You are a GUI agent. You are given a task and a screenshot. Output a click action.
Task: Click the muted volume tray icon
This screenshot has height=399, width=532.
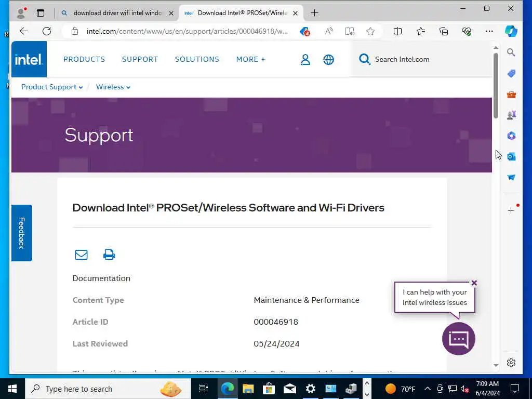point(464,389)
